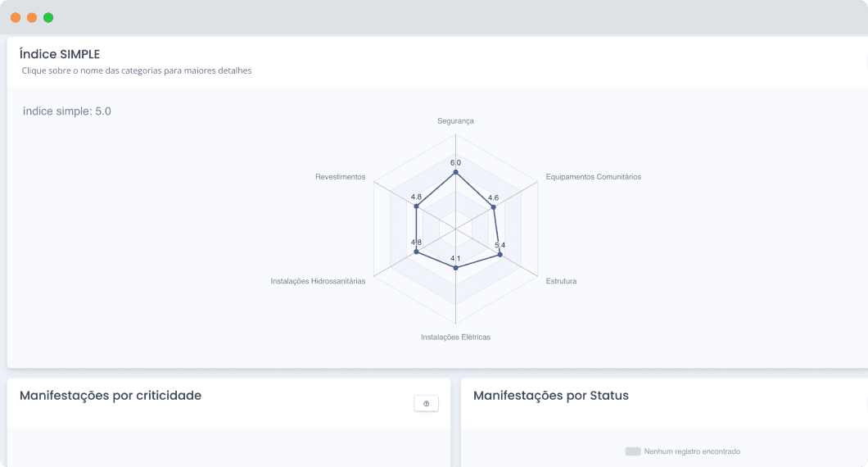Click the Índice SIMPLE card title
The width and height of the screenshot is (868, 467).
click(60, 54)
